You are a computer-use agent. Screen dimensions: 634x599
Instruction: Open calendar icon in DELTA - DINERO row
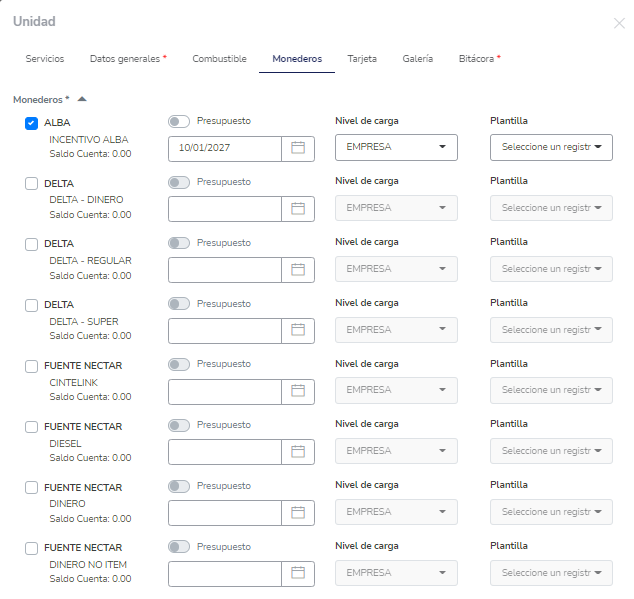[x=297, y=209]
